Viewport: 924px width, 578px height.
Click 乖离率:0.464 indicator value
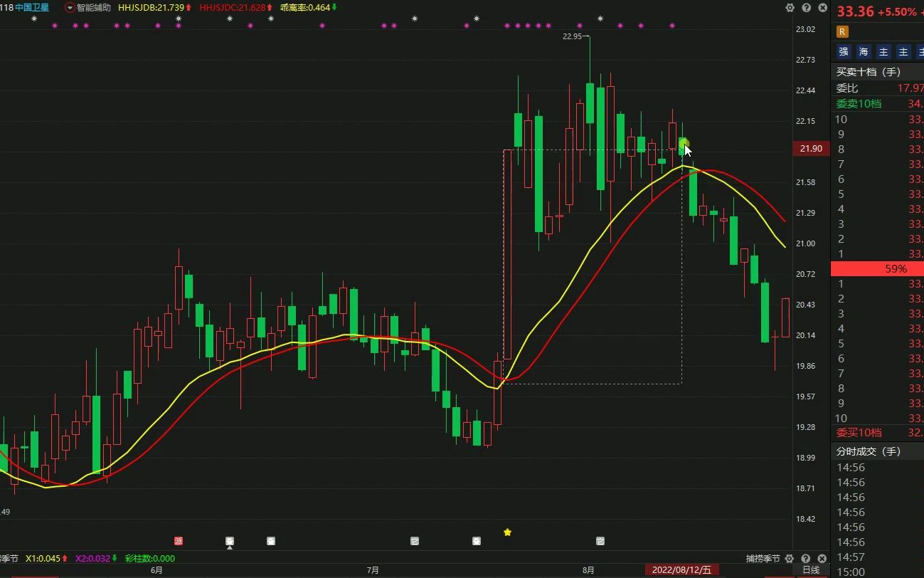[305, 8]
